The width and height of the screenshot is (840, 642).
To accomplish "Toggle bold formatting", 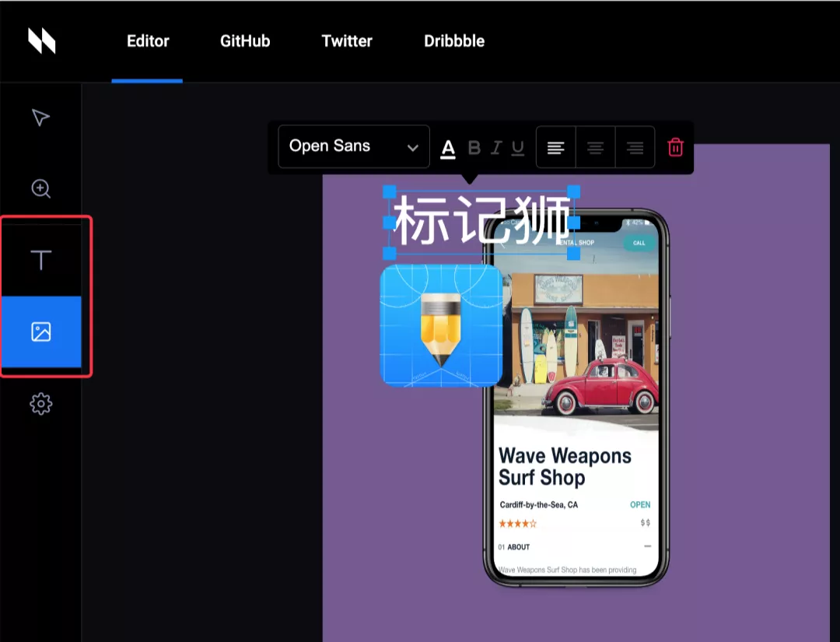I will click(x=474, y=148).
